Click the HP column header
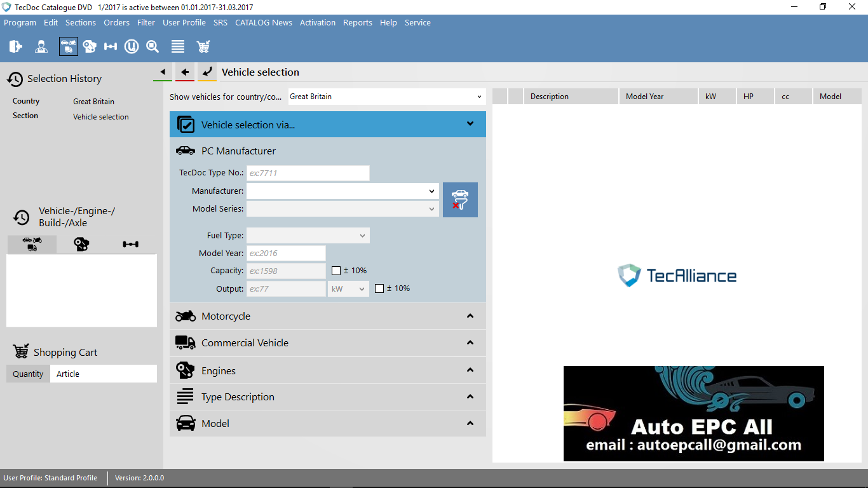This screenshot has width=868, height=488. (756, 97)
